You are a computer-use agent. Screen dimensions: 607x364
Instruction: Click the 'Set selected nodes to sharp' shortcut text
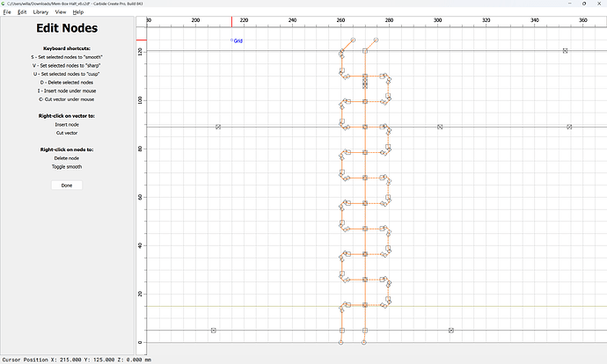[x=67, y=65]
